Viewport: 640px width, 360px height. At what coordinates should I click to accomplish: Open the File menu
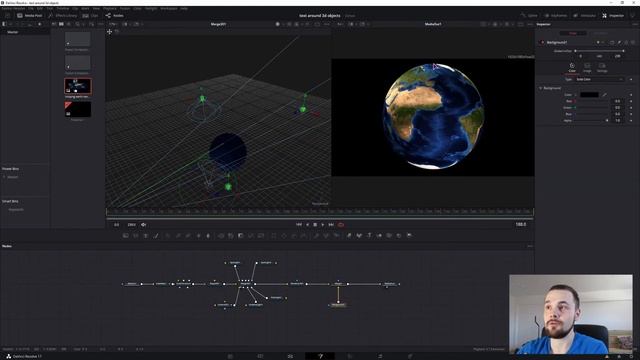click(x=31, y=8)
